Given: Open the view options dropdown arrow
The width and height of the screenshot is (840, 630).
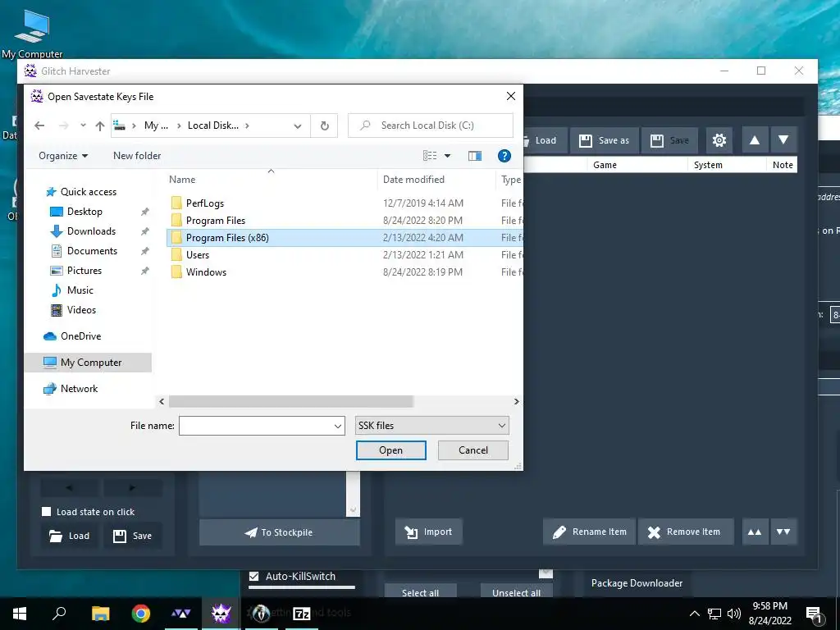Looking at the screenshot, I should coord(447,156).
